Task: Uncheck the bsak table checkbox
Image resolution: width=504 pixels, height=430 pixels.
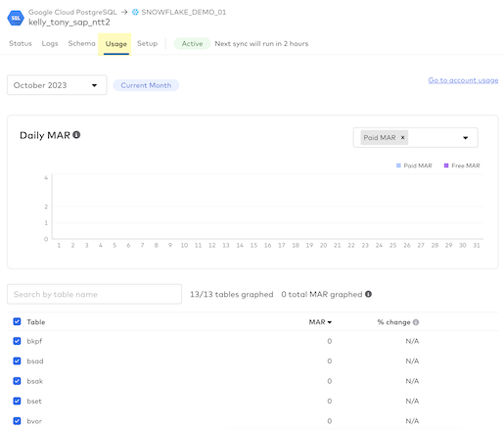Action: click(17, 381)
